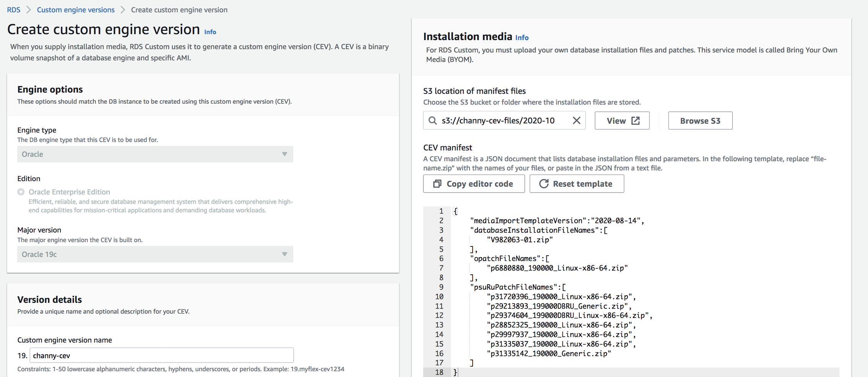Expand the Engine type dropdown
868x377 pixels.
click(x=155, y=154)
